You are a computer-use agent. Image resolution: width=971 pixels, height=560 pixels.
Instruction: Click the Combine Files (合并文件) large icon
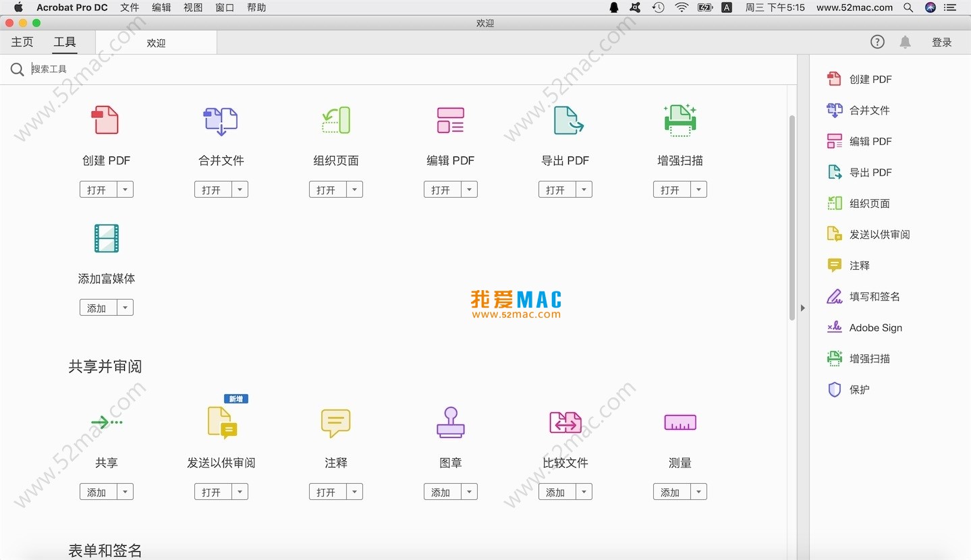tap(221, 120)
